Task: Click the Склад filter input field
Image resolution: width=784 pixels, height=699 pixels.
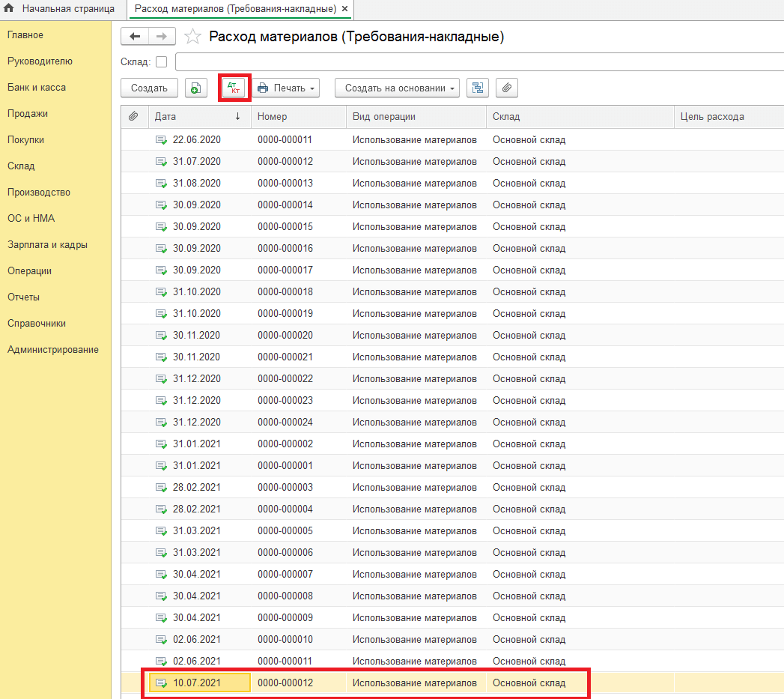Action: coord(479,61)
